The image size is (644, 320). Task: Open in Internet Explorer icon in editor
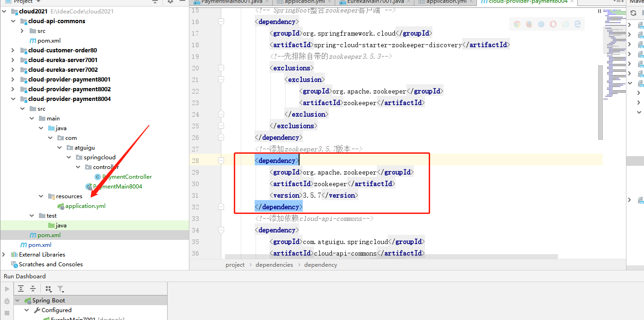pos(565,24)
